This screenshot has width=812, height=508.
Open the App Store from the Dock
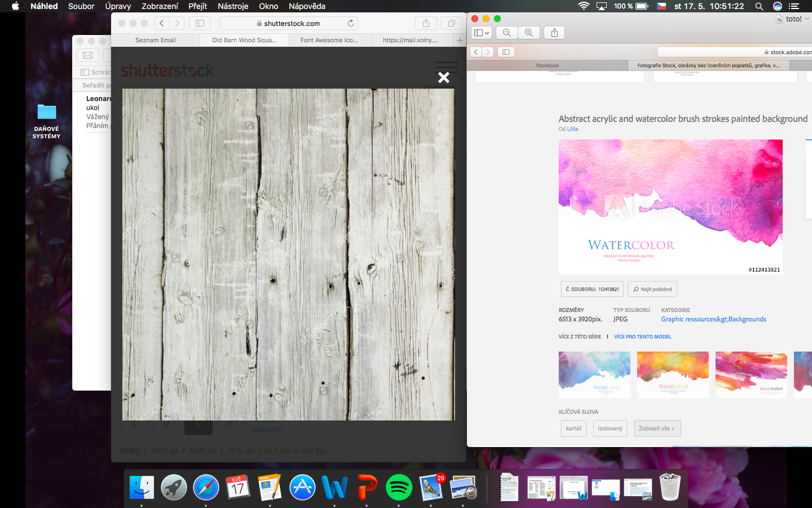tap(302, 487)
